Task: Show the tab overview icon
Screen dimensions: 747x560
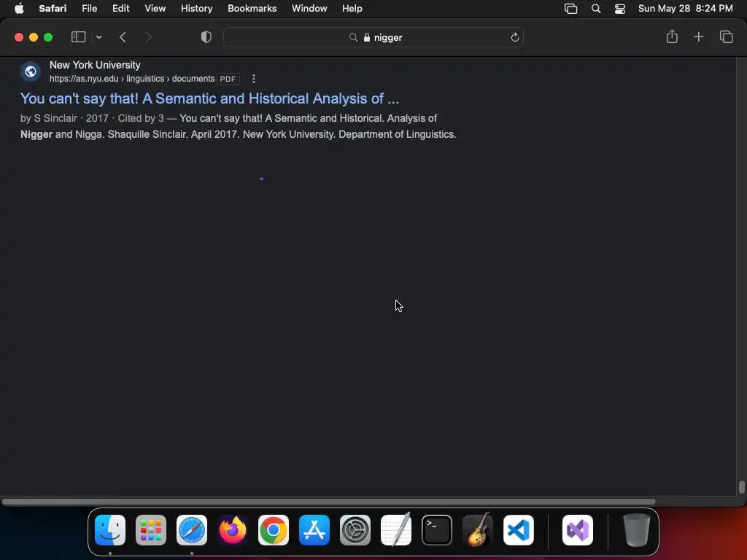Action: (726, 36)
